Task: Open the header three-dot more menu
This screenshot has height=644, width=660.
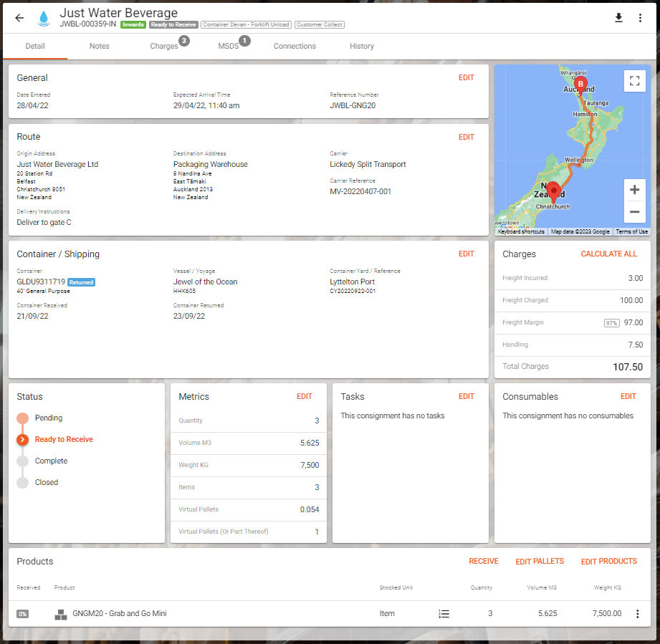Action: pos(640,18)
